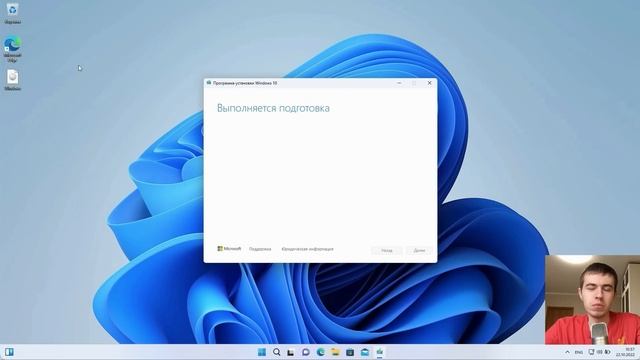Open the Mail app on the taskbar
Screen dimensions: 640x360
point(365,352)
